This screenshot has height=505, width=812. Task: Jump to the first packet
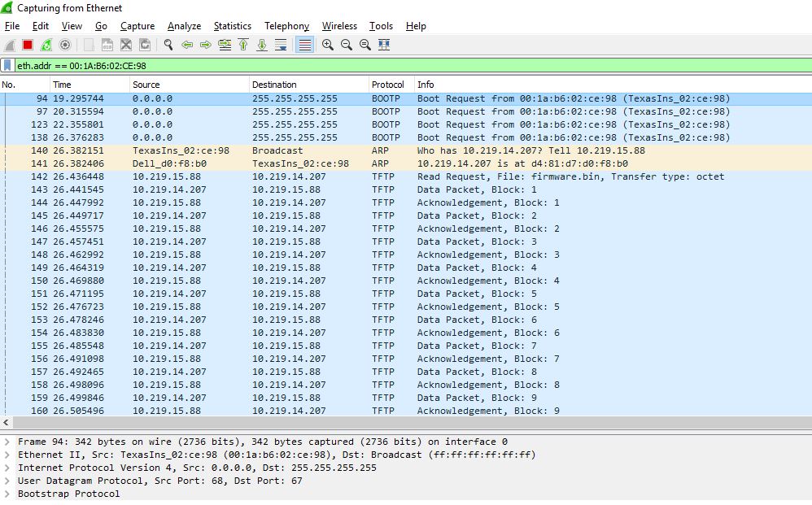coord(243,45)
